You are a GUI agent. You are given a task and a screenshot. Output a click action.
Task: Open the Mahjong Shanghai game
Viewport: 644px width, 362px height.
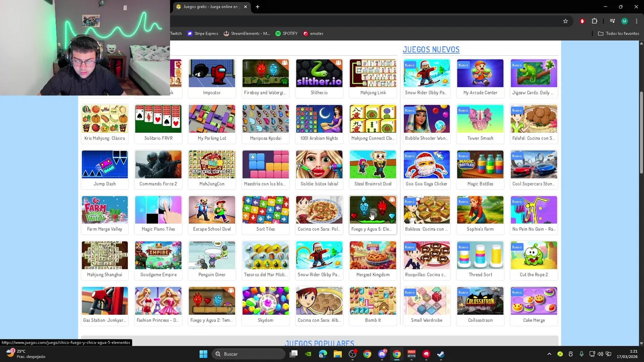pyautogui.click(x=105, y=260)
